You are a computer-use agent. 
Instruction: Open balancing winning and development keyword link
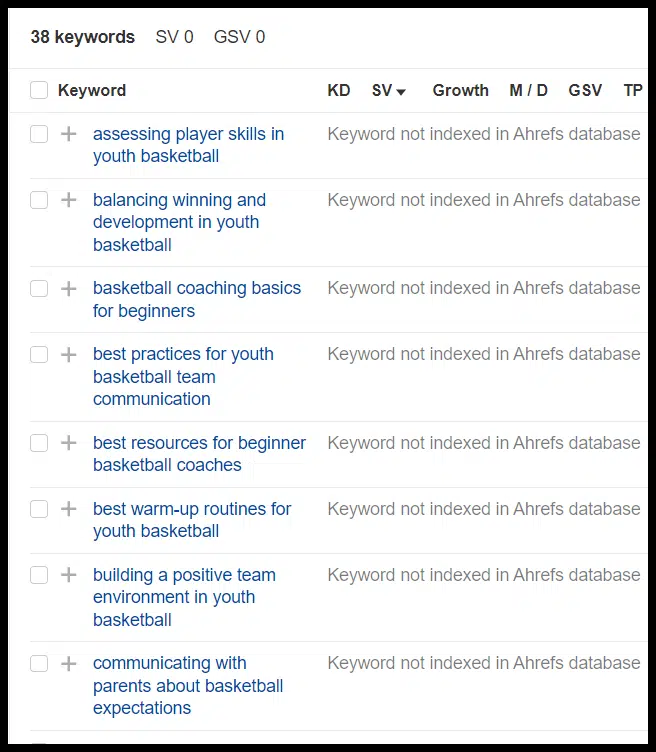point(179,222)
